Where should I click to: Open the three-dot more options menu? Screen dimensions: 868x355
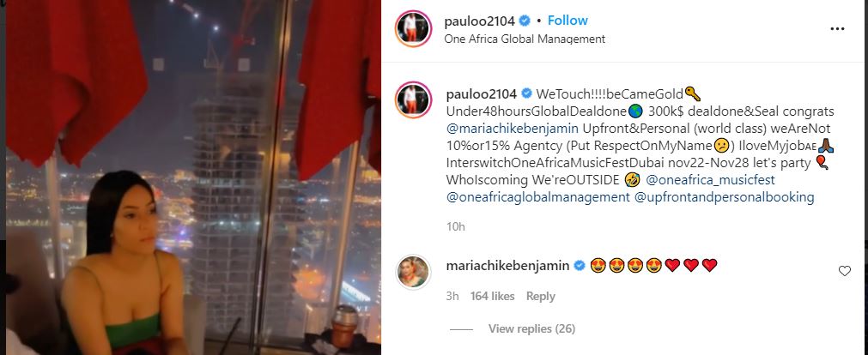837,29
